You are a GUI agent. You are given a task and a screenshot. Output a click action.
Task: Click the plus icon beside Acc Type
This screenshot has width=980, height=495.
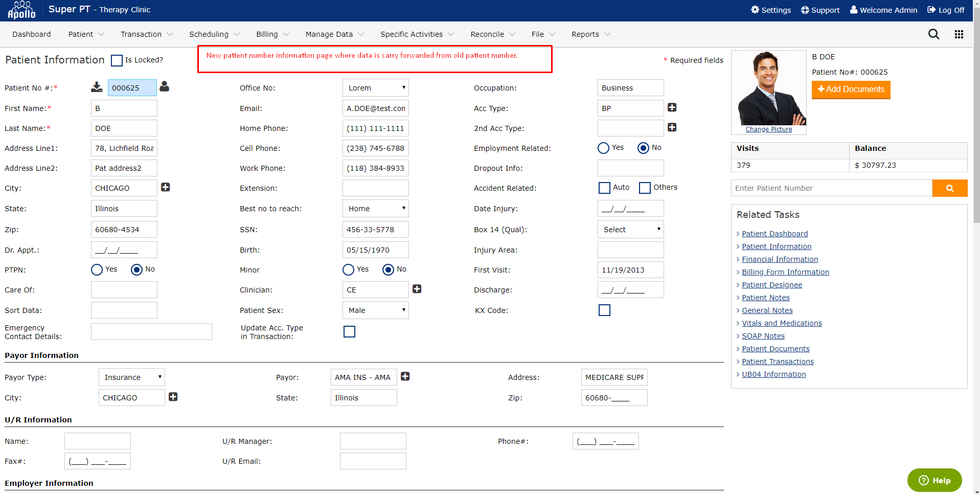tap(672, 107)
